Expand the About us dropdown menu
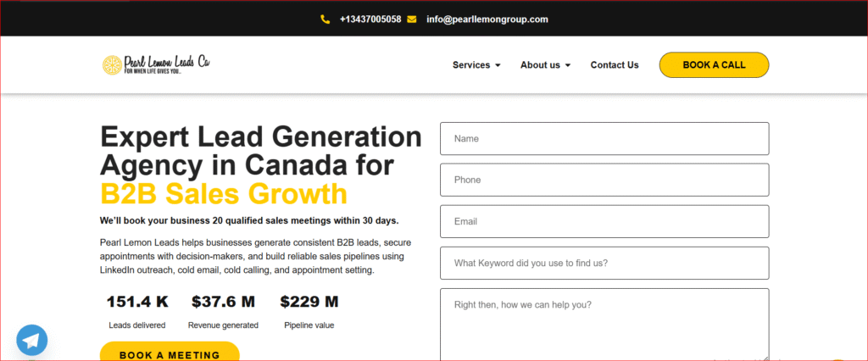 (545, 65)
